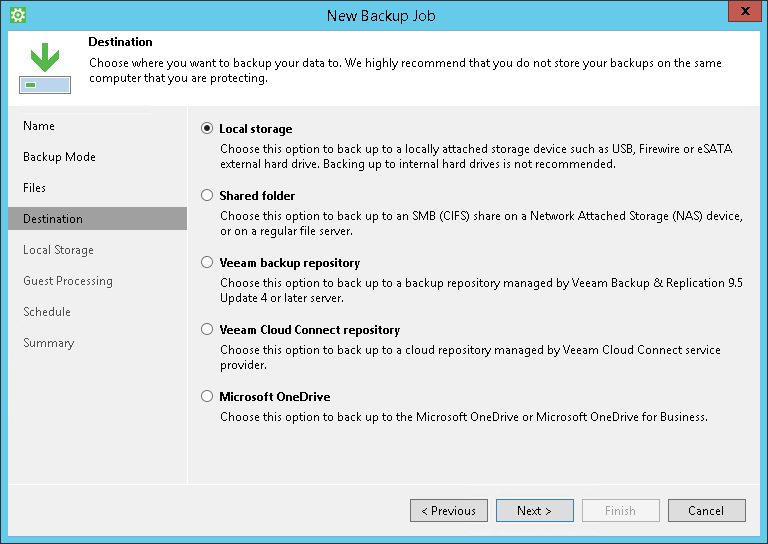Click the disabled Finish button
Image resolution: width=768 pixels, height=544 pixels.
click(x=620, y=511)
